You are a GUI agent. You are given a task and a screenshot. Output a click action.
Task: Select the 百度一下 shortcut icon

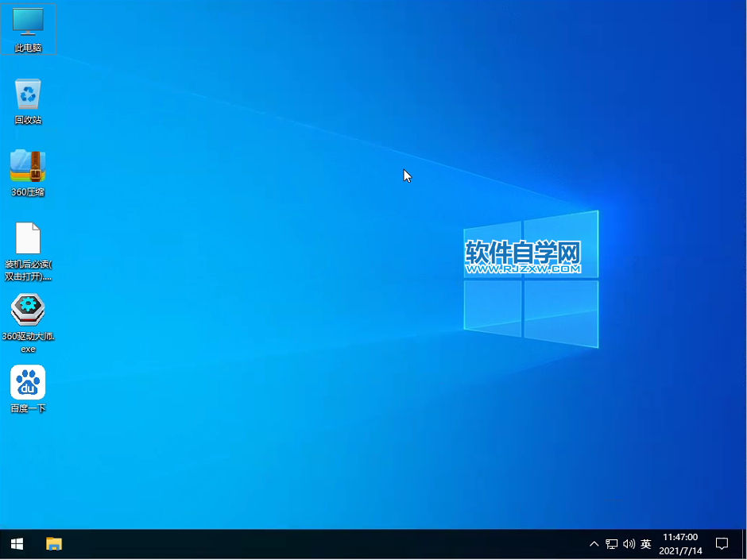(x=28, y=389)
